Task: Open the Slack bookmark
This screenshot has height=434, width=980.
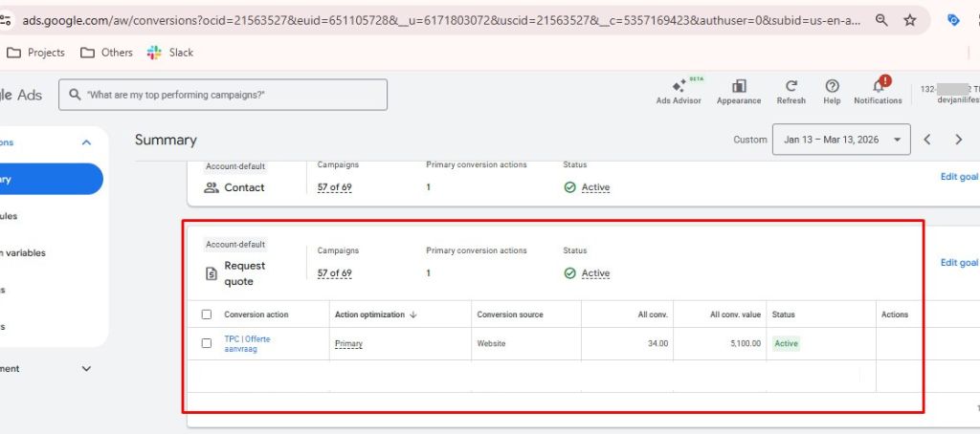Action: [170, 53]
